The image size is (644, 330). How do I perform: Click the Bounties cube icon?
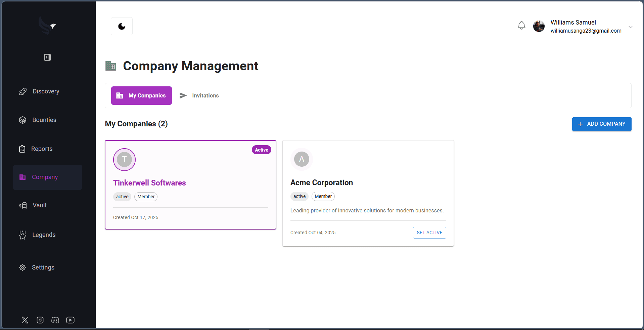[22, 120]
